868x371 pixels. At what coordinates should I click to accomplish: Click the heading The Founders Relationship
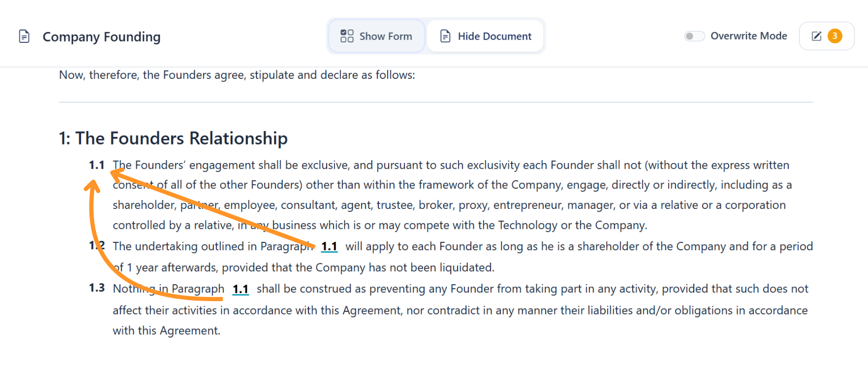coord(173,138)
